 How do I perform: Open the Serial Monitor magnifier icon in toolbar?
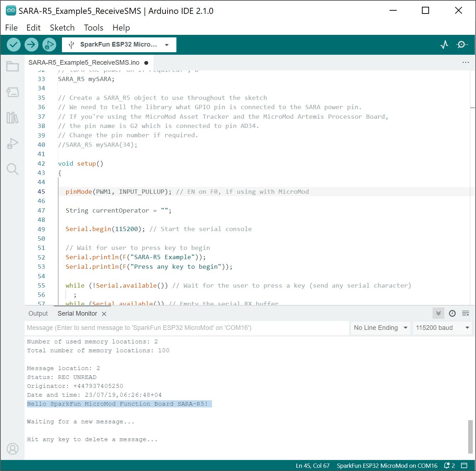click(x=462, y=44)
